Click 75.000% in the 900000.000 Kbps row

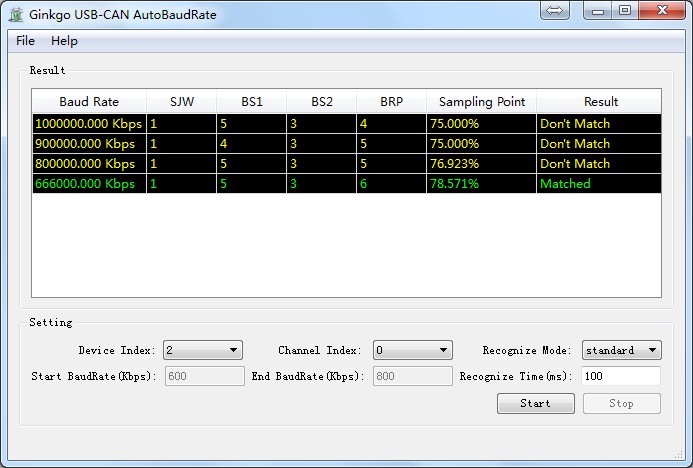click(x=481, y=144)
